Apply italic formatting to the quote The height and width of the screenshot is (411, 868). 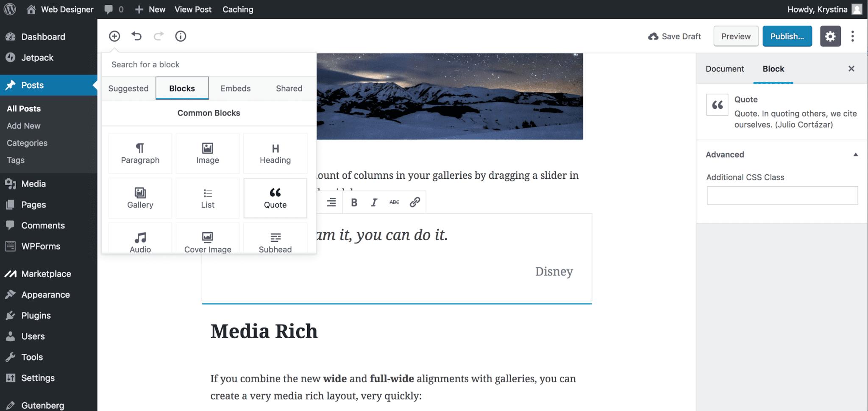pyautogui.click(x=374, y=203)
